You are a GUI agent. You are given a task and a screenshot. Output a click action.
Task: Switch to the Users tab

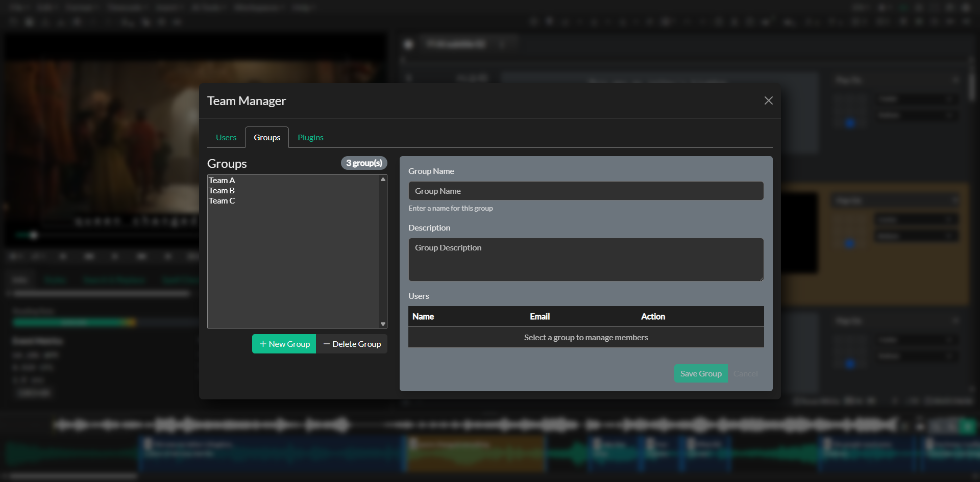(226, 137)
